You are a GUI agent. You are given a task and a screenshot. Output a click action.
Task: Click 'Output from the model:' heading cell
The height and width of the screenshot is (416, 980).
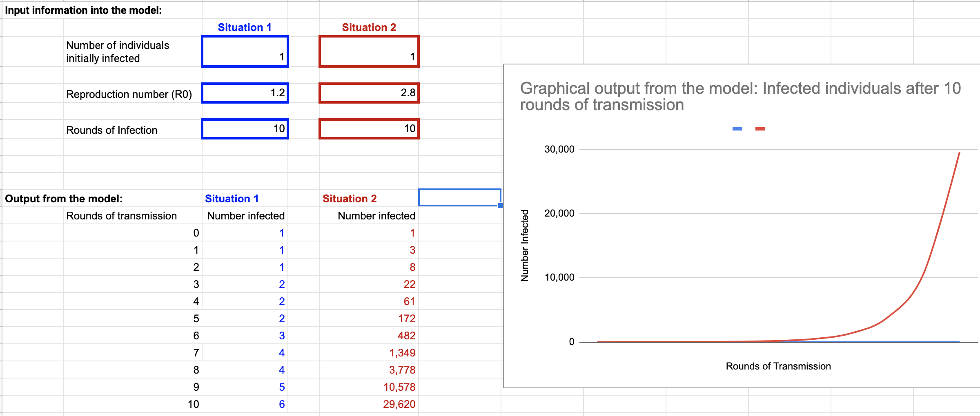64,199
